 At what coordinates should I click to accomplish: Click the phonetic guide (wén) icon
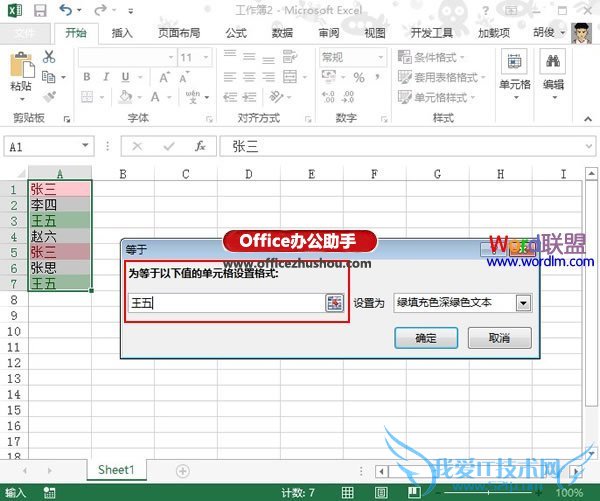point(192,97)
